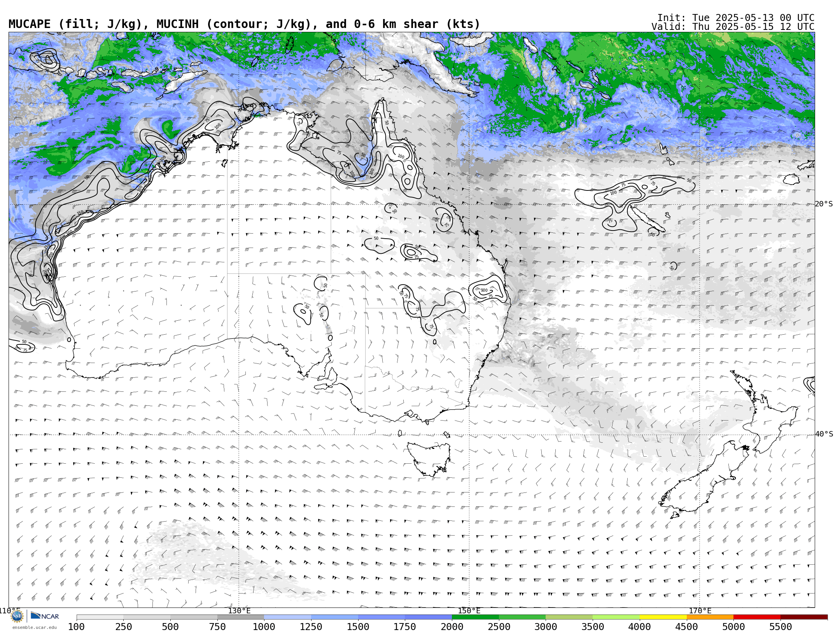Click the 150°E longitude label
Image resolution: width=840 pixels, height=632 pixels.
click(469, 611)
